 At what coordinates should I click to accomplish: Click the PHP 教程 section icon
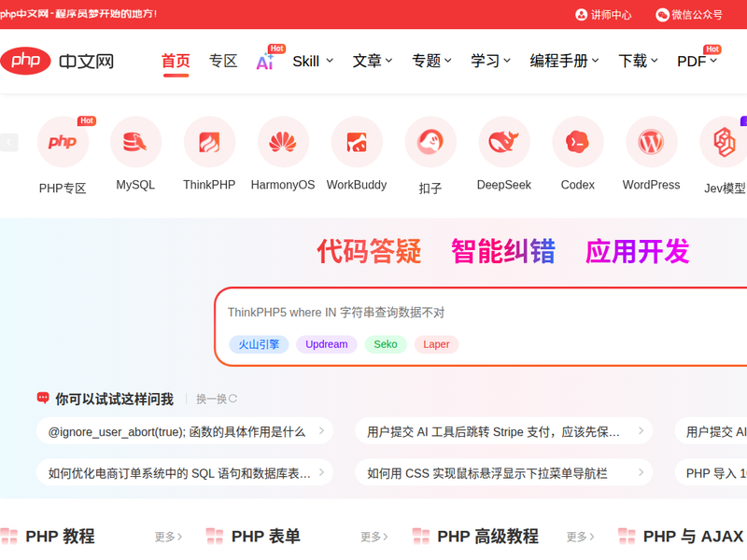pos(9,536)
